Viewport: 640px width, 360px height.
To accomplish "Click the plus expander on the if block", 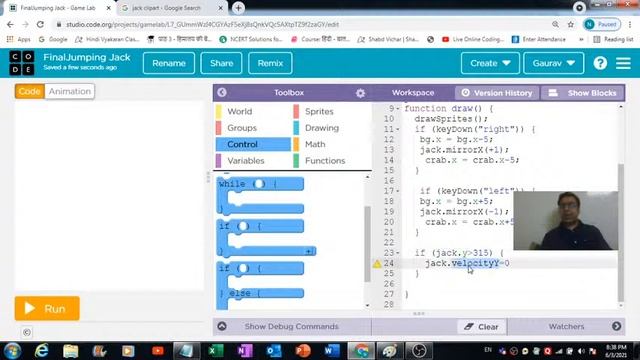I will pyautogui.click(x=310, y=251).
